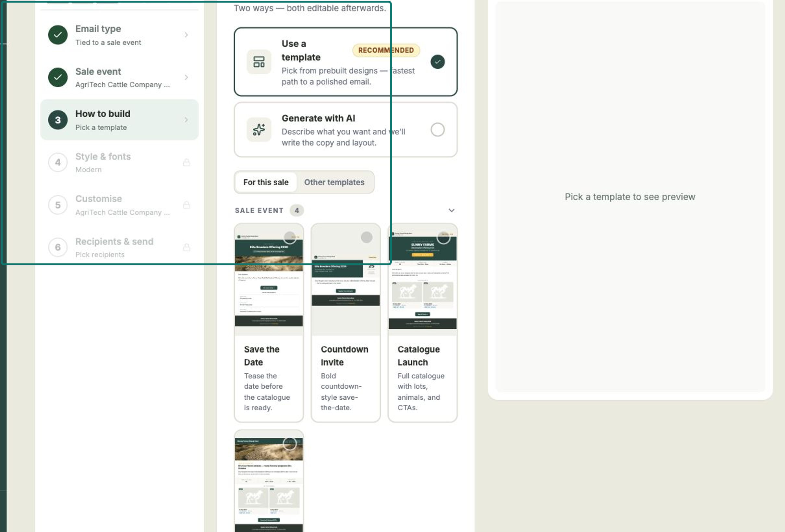Select the Save the Date template circle
The height and width of the screenshot is (532, 785).
(x=290, y=237)
